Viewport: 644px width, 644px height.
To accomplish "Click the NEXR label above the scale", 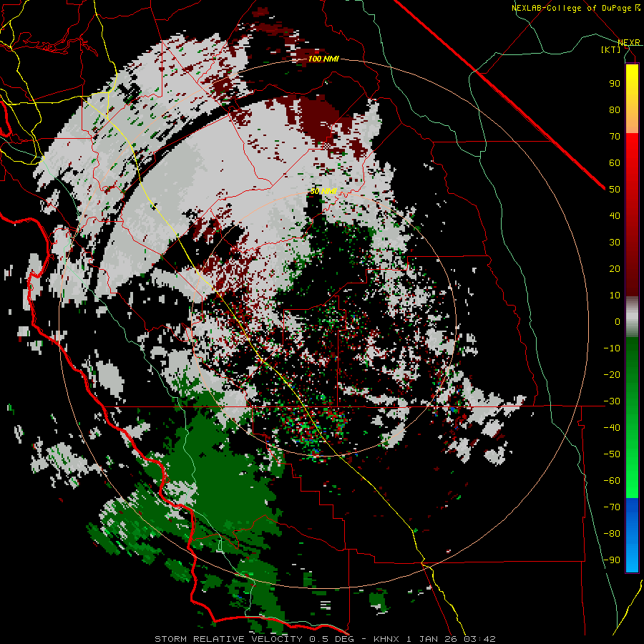I will pos(629,43).
